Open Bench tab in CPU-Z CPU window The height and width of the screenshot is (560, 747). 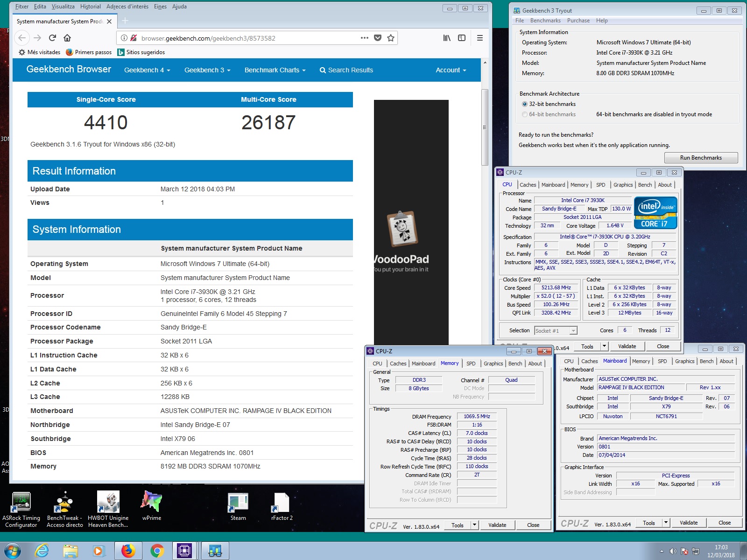pyautogui.click(x=645, y=185)
